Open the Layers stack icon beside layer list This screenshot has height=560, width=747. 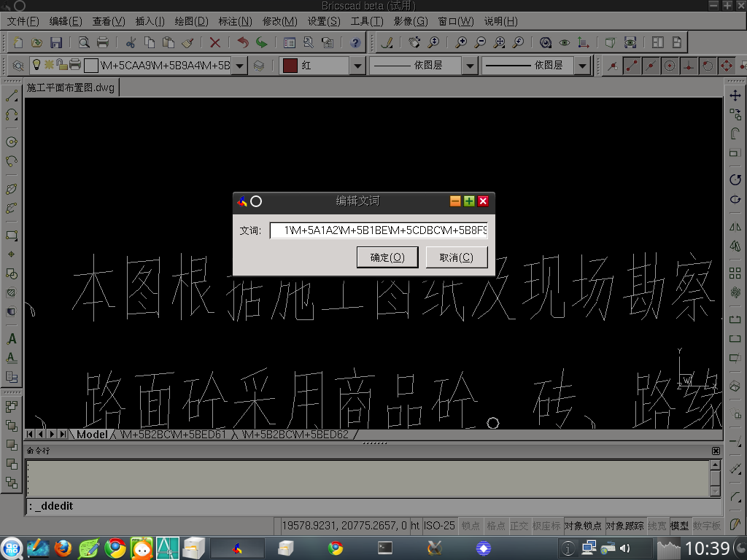[x=259, y=66]
